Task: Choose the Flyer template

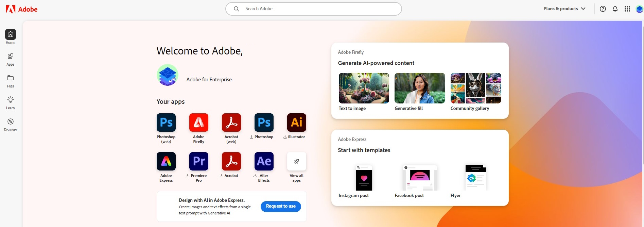Action: point(476,178)
